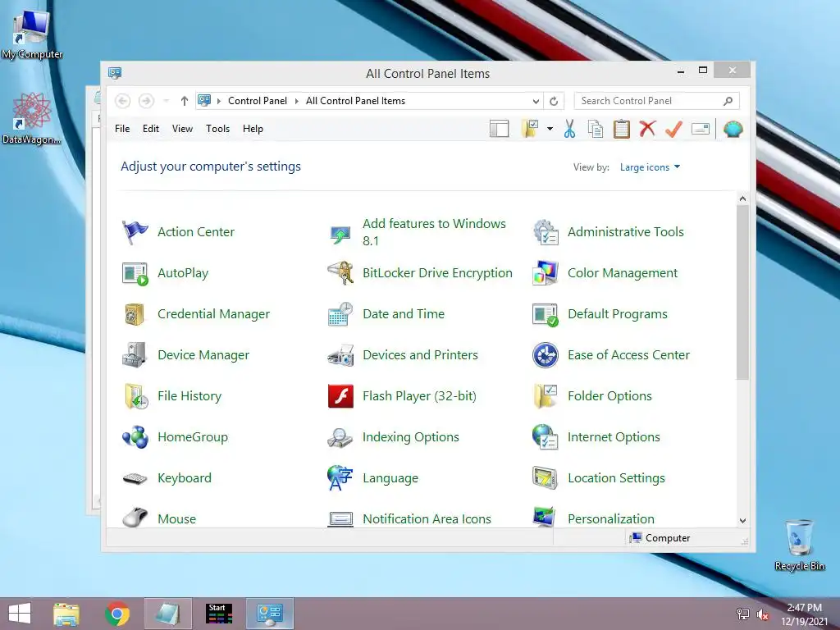Open File Explorer from the taskbar

tap(66, 614)
